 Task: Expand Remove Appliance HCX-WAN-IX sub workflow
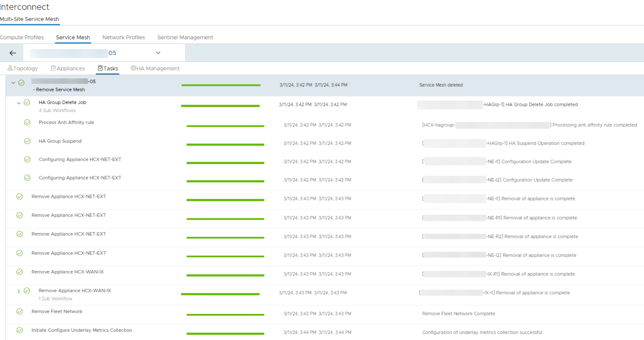19,291
